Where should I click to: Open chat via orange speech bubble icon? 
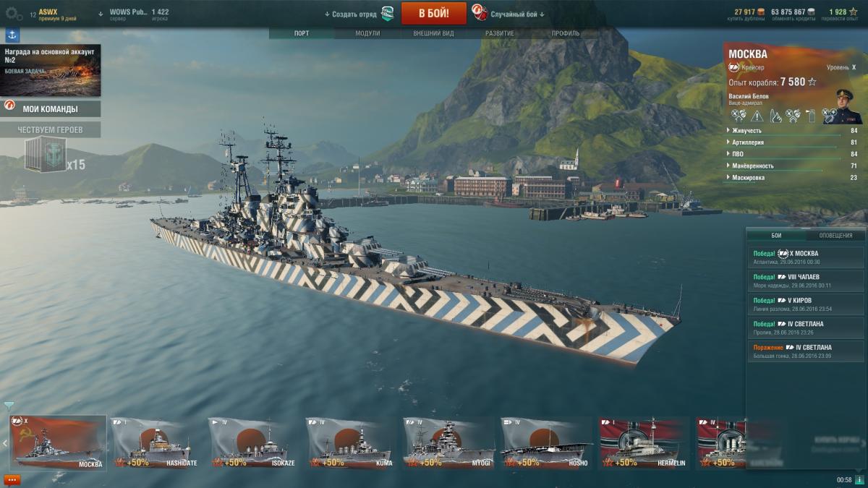[12, 479]
